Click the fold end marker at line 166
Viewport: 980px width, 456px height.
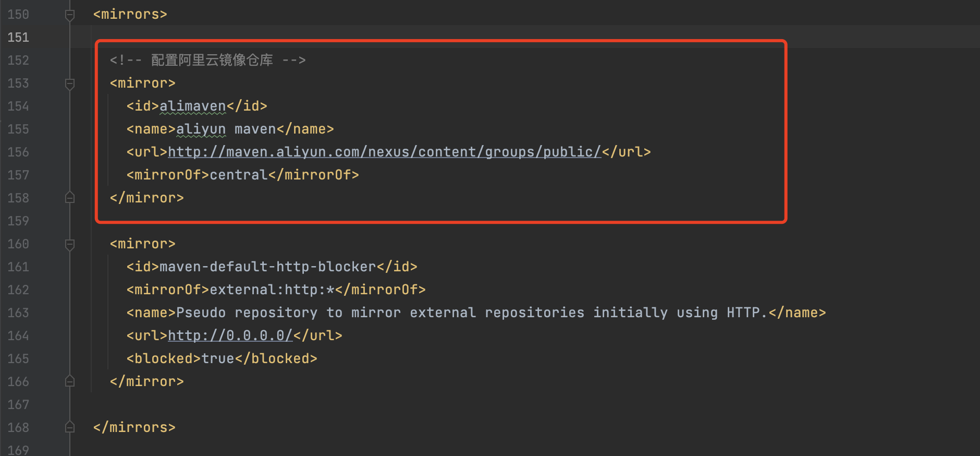(70, 381)
